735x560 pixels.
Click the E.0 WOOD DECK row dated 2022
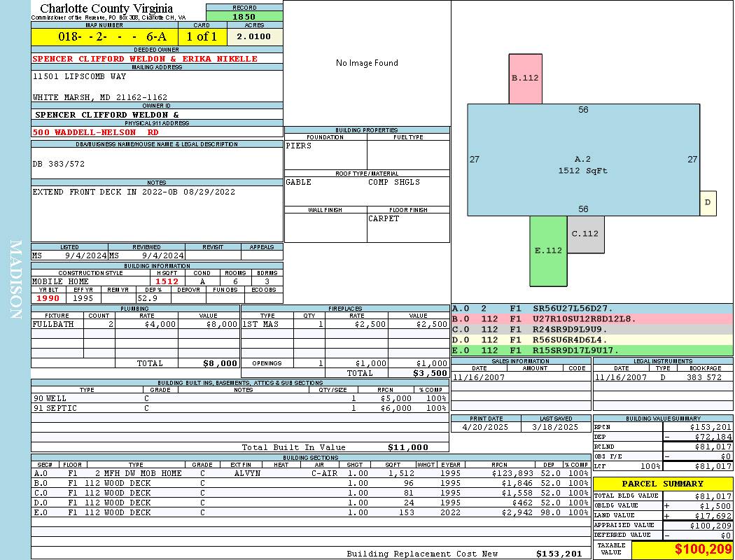point(311,512)
